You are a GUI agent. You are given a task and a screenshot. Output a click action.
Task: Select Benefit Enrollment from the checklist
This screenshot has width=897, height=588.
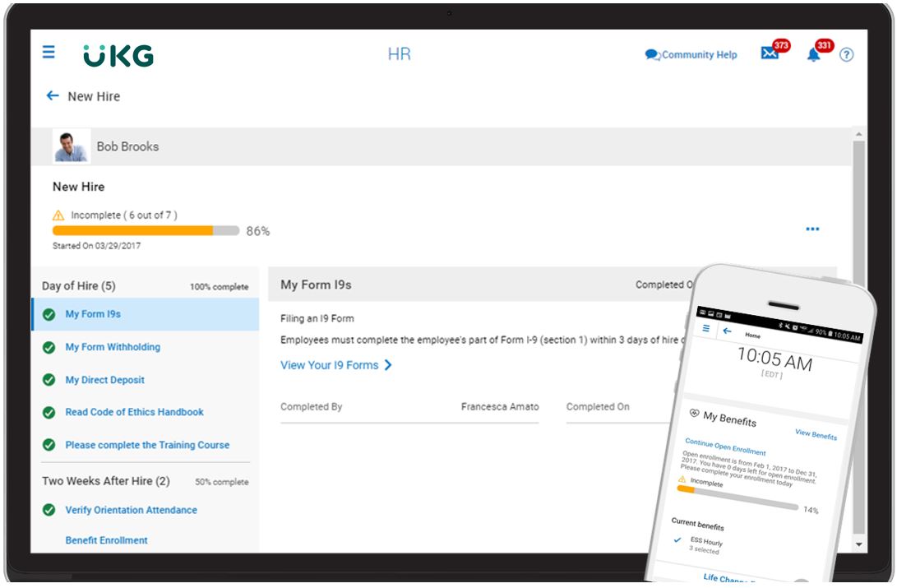coord(105,539)
